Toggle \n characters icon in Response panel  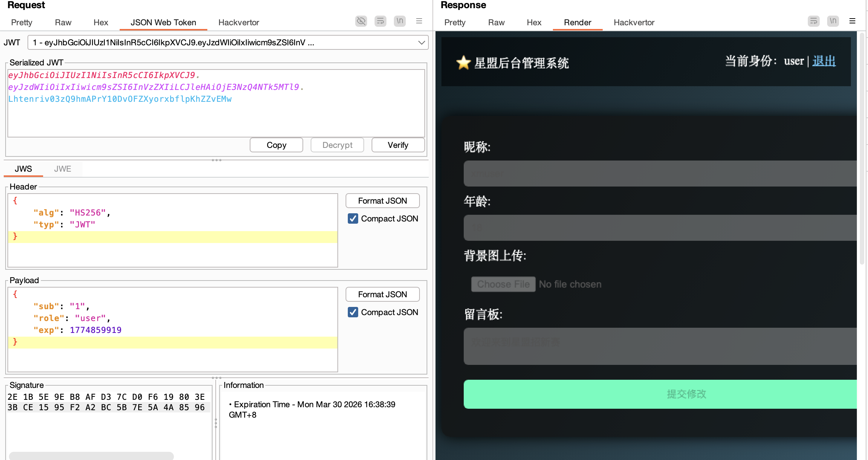tap(833, 21)
